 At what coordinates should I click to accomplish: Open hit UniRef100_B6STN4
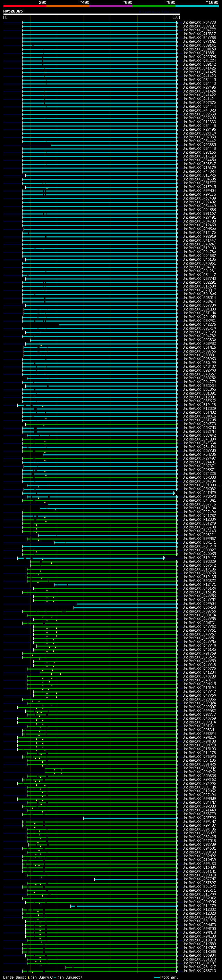click(199, 431)
